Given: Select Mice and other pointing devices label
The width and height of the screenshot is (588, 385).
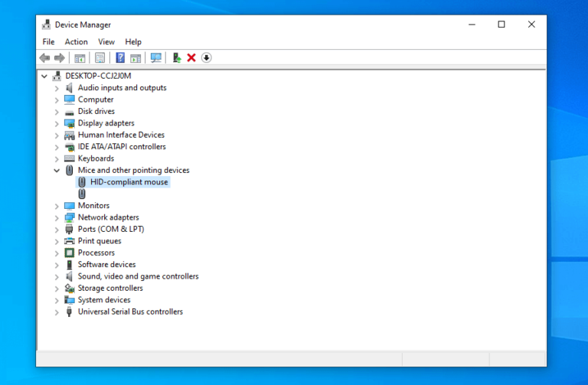Looking at the screenshot, I should [133, 170].
